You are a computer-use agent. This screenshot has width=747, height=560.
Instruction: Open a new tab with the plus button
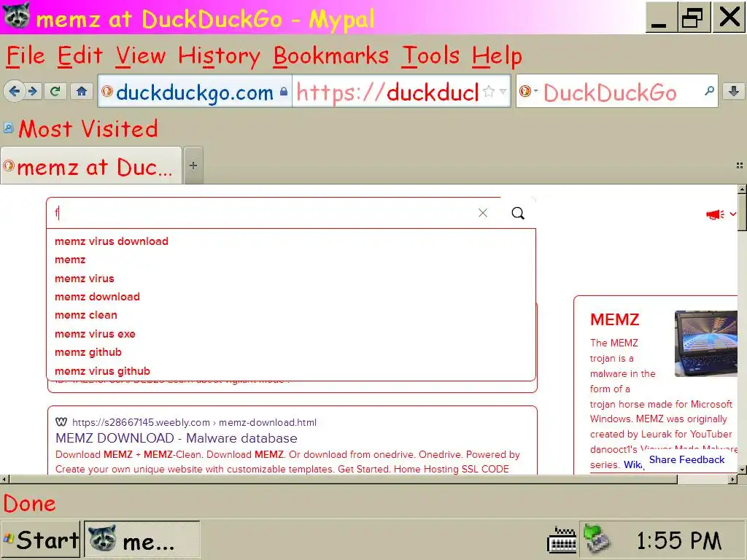[x=193, y=166]
